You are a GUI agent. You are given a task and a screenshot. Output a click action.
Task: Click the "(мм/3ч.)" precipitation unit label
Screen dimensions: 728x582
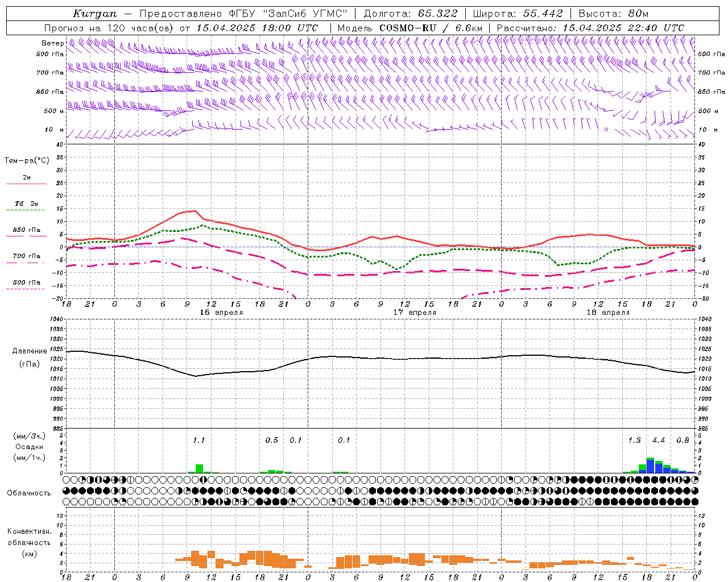pyautogui.click(x=30, y=436)
